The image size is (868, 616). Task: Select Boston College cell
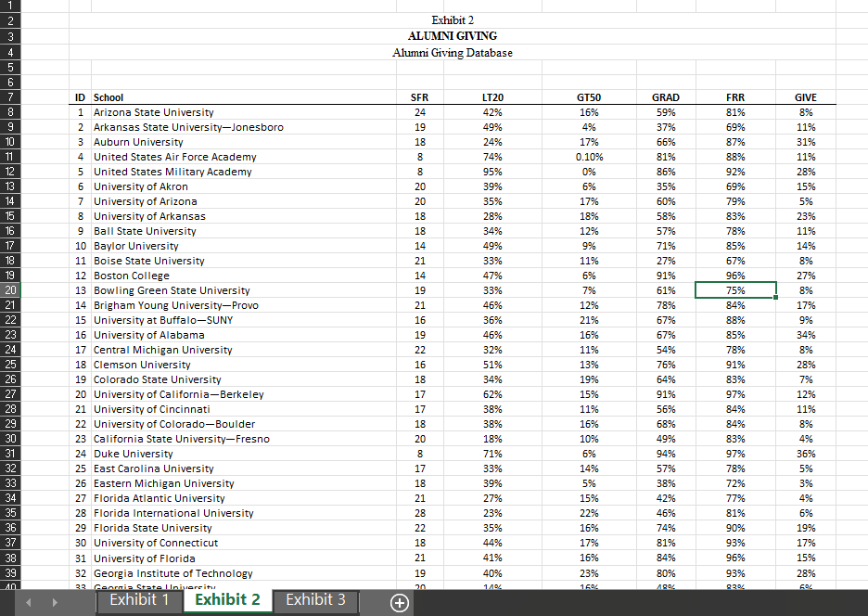pyautogui.click(x=244, y=276)
